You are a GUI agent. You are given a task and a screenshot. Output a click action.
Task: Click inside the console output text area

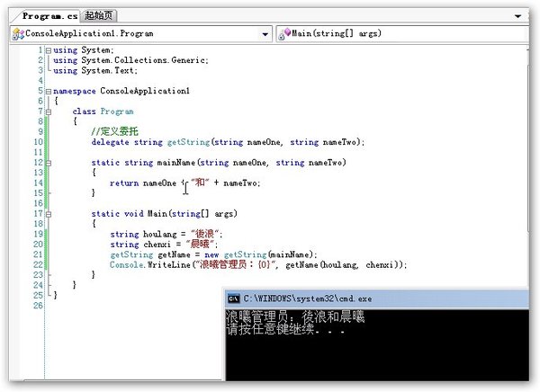click(378, 351)
